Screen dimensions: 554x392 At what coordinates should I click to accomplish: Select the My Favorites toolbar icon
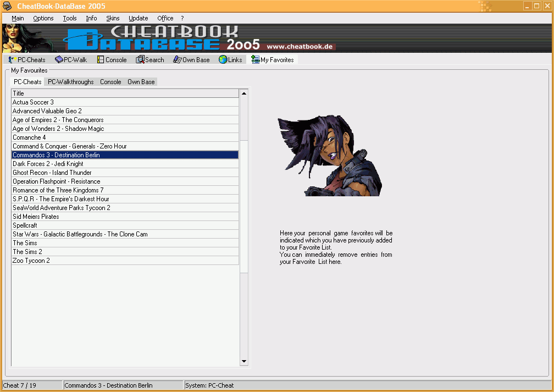255,60
